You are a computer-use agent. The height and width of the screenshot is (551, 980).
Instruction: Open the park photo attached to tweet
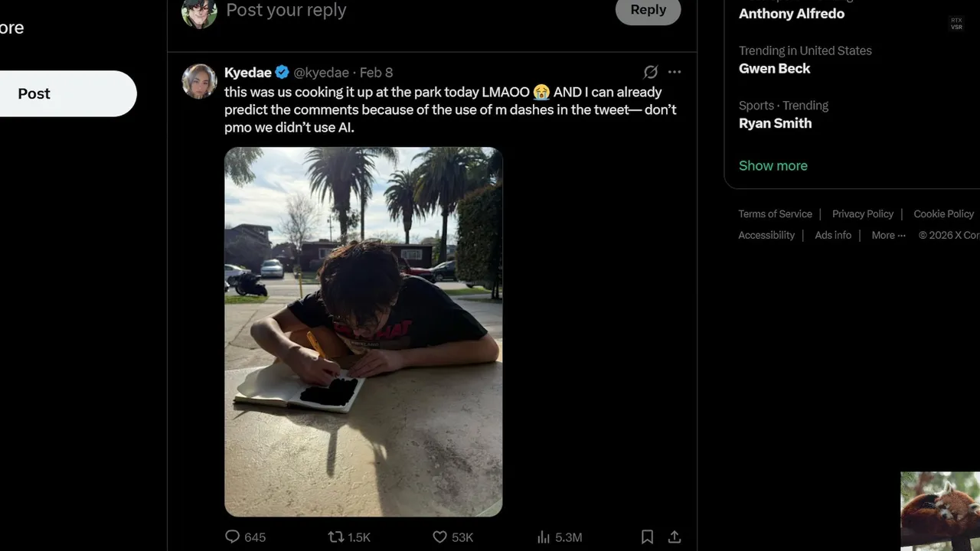pyautogui.click(x=363, y=331)
